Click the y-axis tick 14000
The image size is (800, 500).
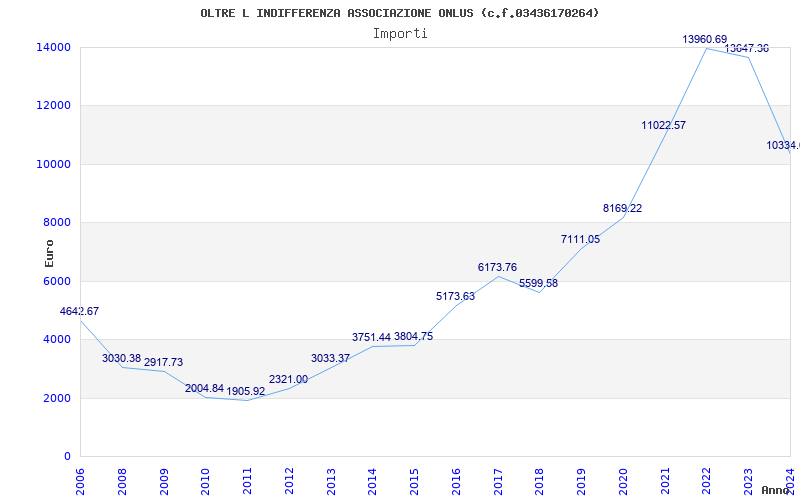53,47
